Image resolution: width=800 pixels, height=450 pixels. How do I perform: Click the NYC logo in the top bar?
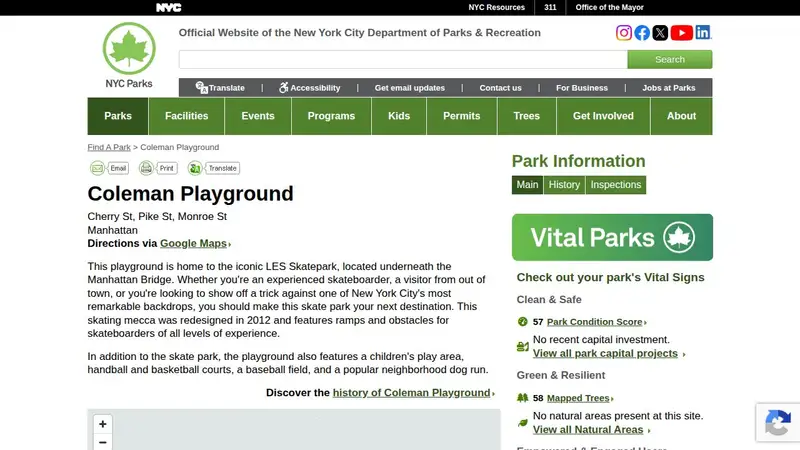click(x=168, y=8)
